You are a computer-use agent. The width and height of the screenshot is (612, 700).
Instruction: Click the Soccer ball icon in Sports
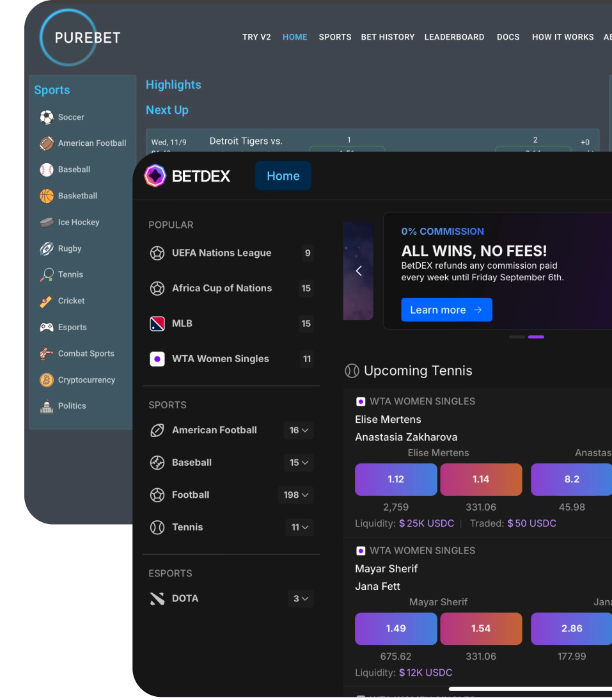(x=47, y=117)
